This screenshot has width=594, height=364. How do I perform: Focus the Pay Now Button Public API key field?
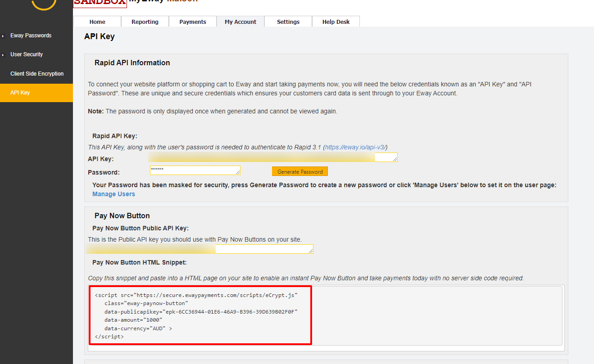200,249
